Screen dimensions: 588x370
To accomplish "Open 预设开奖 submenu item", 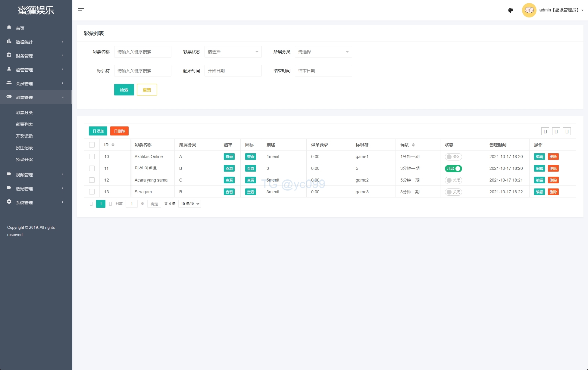I will [24, 160].
